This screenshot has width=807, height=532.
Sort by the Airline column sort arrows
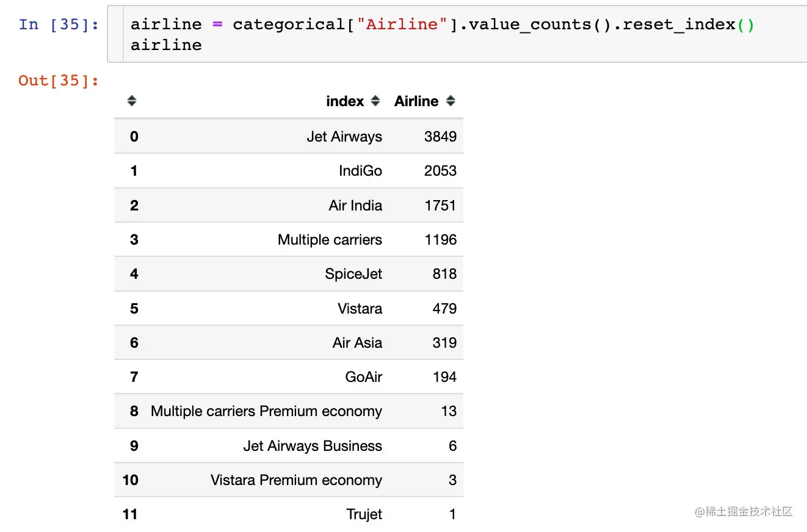point(451,101)
